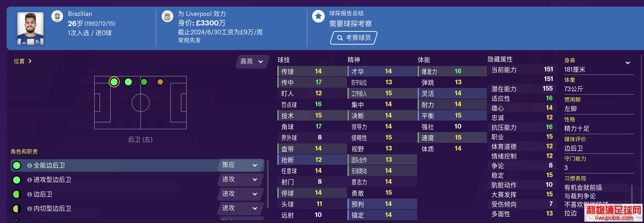
Task: Click the green circle next to 边后卫 role
Action: click(17, 194)
